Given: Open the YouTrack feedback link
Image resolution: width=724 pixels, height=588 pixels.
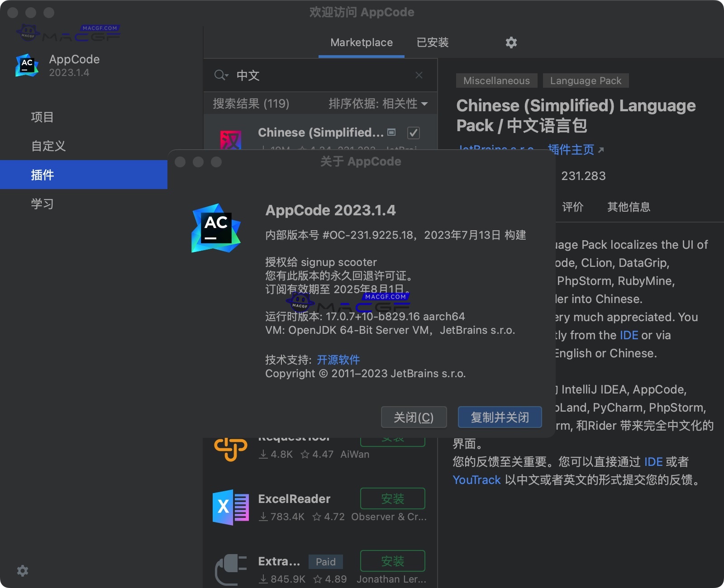Looking at the screenshot, I should pyautogui.click(x=476, y=479).
